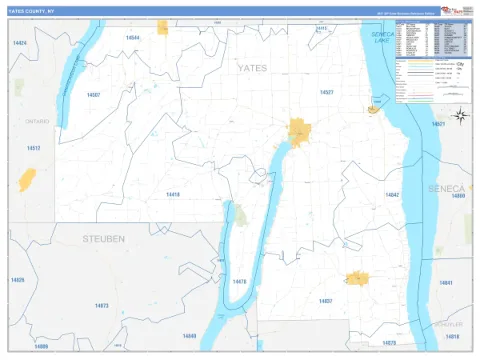Click the compass rose icon
The image size is (480, 360).
(x=461, y=116)
